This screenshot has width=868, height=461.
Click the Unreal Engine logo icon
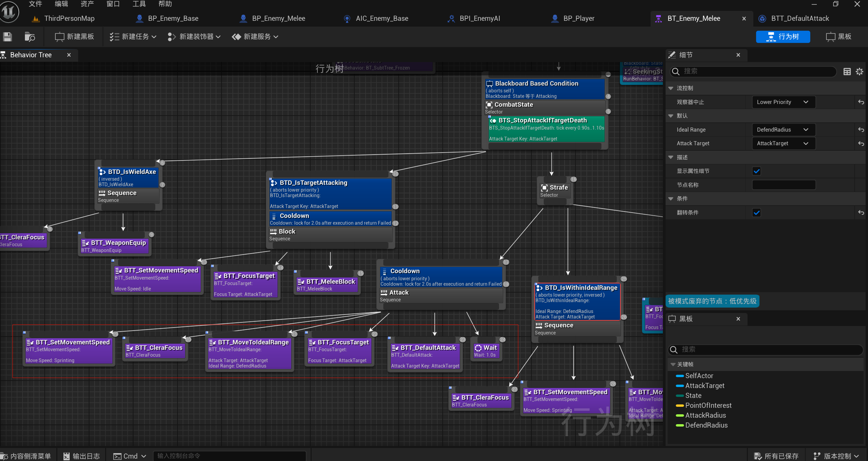[9, 12]
